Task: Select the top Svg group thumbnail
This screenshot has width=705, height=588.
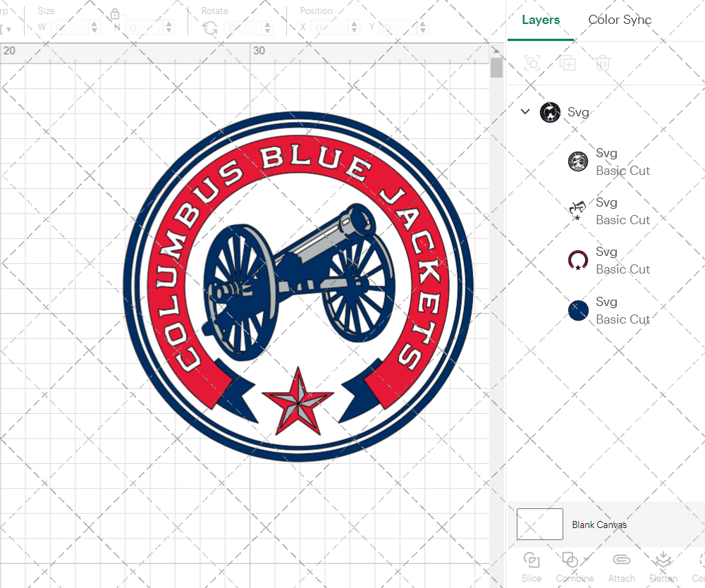Action: click(x=550, y=112)
